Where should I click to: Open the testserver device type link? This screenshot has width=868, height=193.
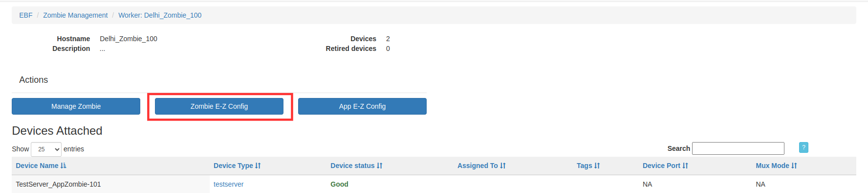coord(228,184)
